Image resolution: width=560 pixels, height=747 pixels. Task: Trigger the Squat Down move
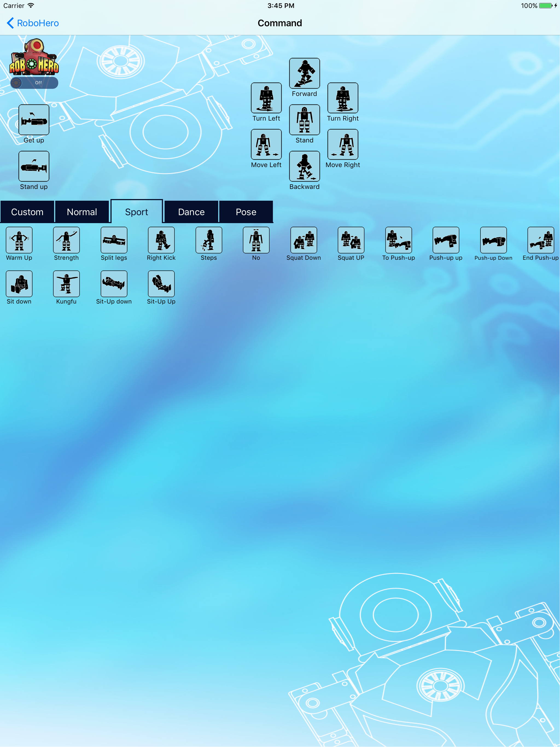tap(304, 240)
